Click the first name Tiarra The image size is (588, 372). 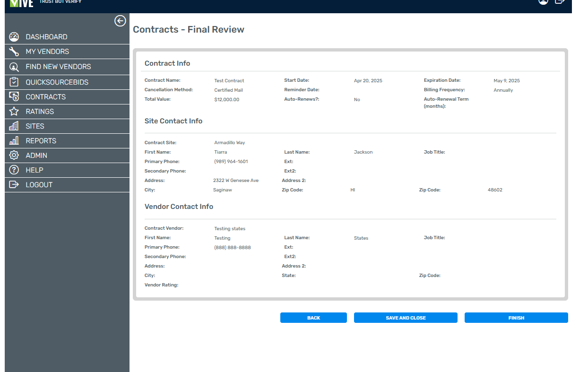pyautogui.click(x=221, y=152)
